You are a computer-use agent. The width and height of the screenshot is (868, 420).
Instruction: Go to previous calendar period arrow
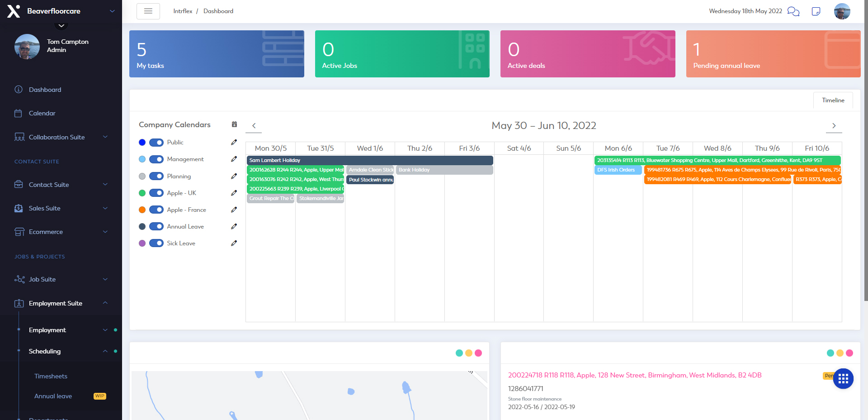pos(254,126)
